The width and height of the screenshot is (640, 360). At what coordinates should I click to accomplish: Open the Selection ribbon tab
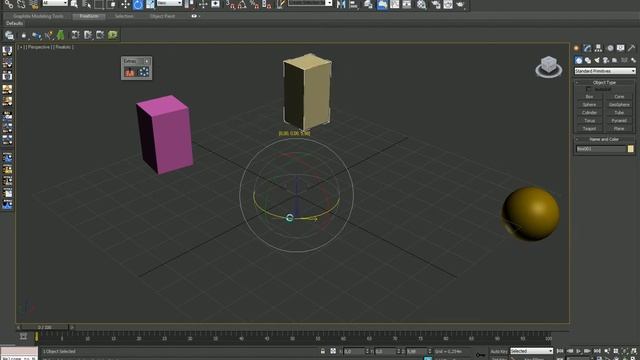pos(124,16)
